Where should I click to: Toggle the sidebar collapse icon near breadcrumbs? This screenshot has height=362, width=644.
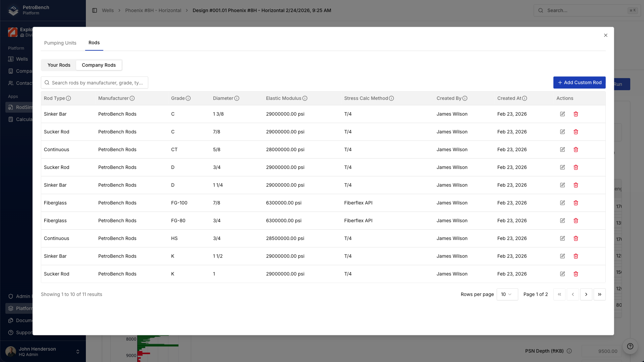point(94,10)
